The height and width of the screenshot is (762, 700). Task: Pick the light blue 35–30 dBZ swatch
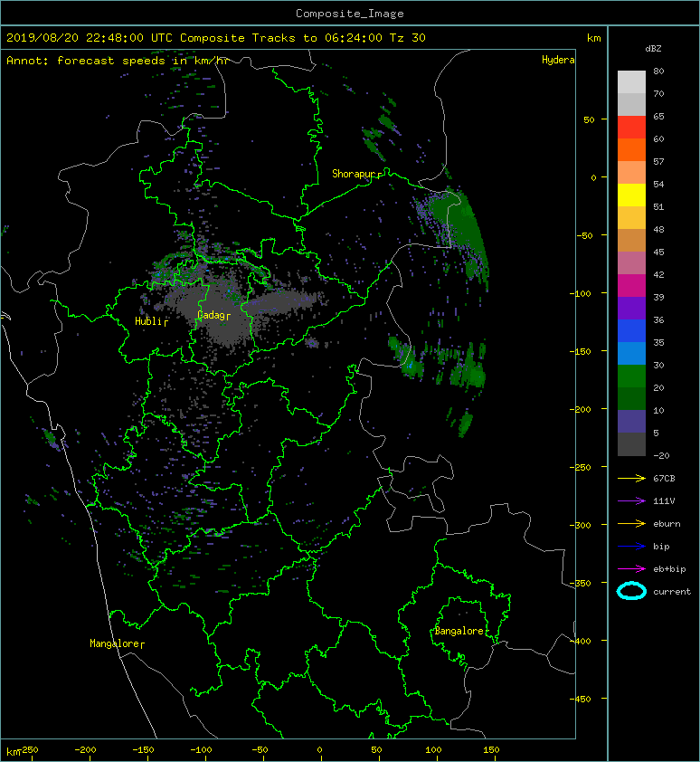(631, 353)
